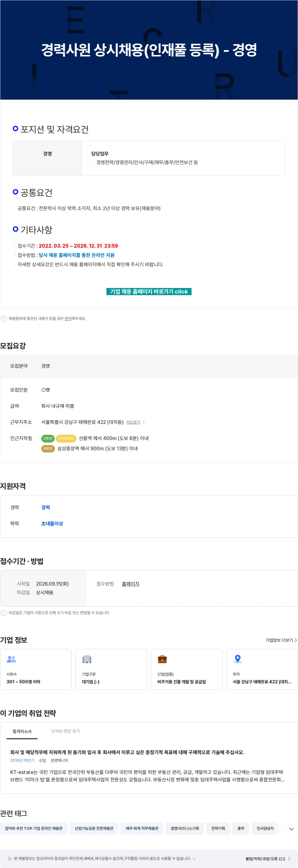Select tag 경영·비즈니스기획
Screen dimensions: 298x868
click(x=185, y=829)
